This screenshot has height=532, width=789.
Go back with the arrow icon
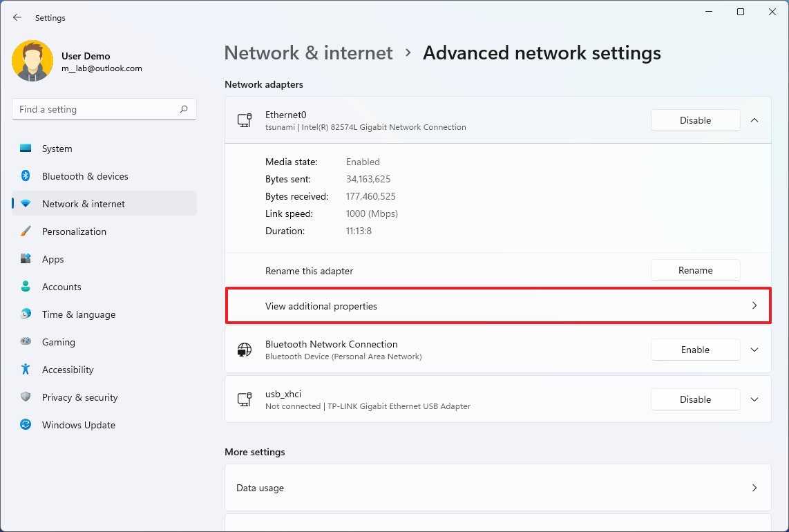pyautogui.click(x=17, y=17)
